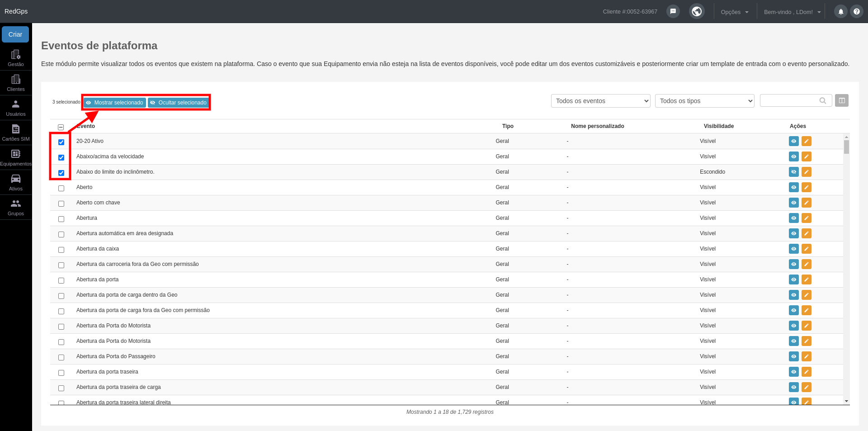Open Cartões SIM in the sidebar
Screen dimensions: 868x431
(x=16, y=133)
